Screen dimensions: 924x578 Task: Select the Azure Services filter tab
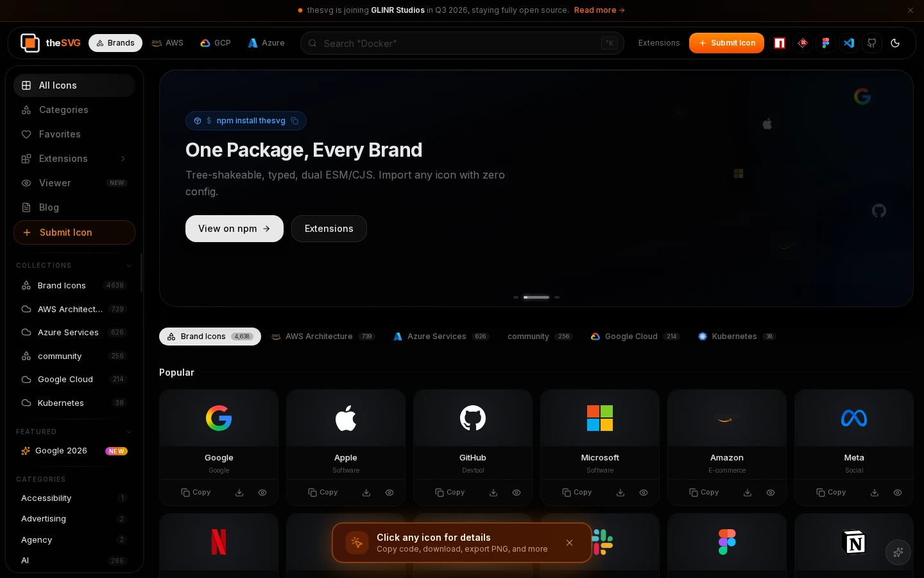(441, 337)
